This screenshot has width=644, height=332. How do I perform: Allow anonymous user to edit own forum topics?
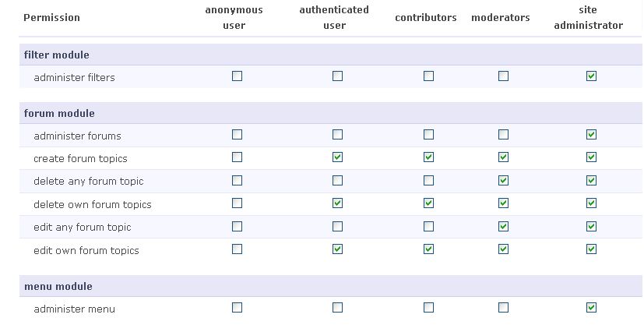[237, 249]
